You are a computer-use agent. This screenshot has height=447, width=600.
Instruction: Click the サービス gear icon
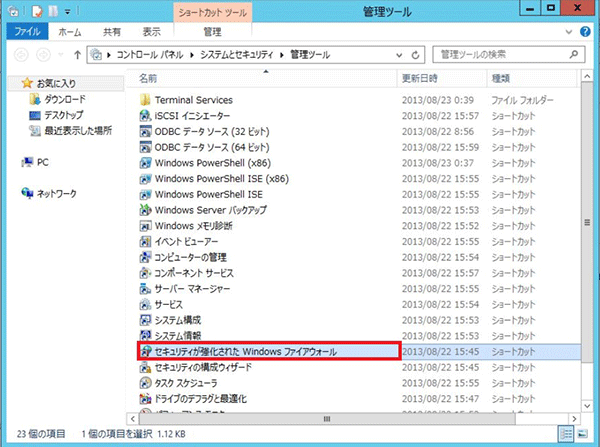[145, 304]
